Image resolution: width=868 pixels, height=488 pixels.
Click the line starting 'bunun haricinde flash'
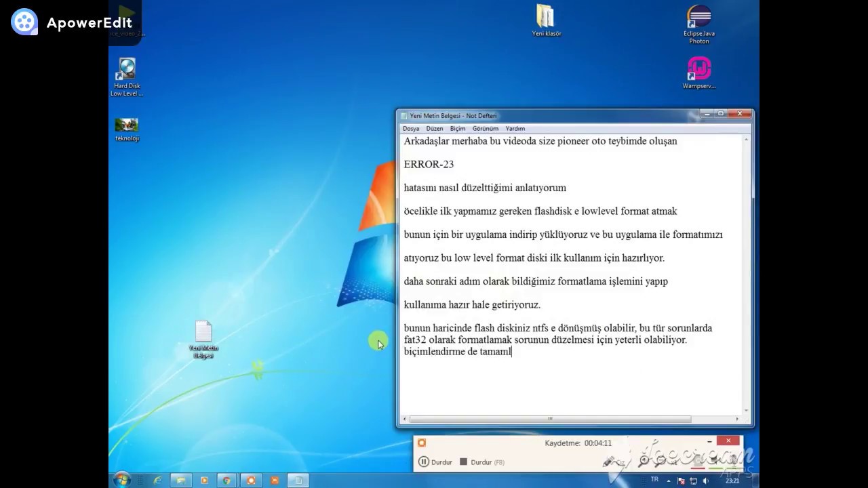pos(558,328)
